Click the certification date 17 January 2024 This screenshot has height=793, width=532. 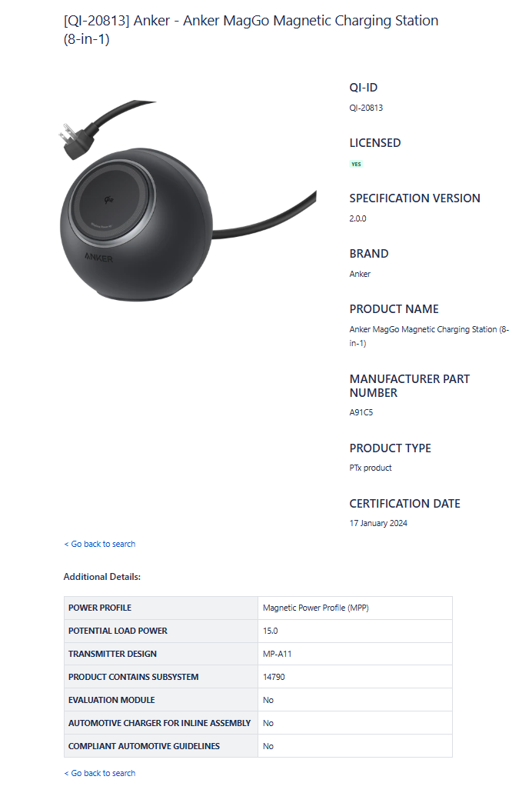point(378,523)
